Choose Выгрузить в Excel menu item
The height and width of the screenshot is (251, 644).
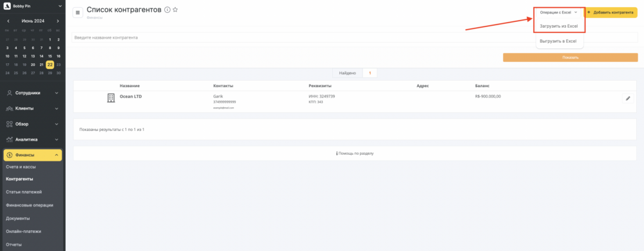pyautogui.click(x=558, y=41)
